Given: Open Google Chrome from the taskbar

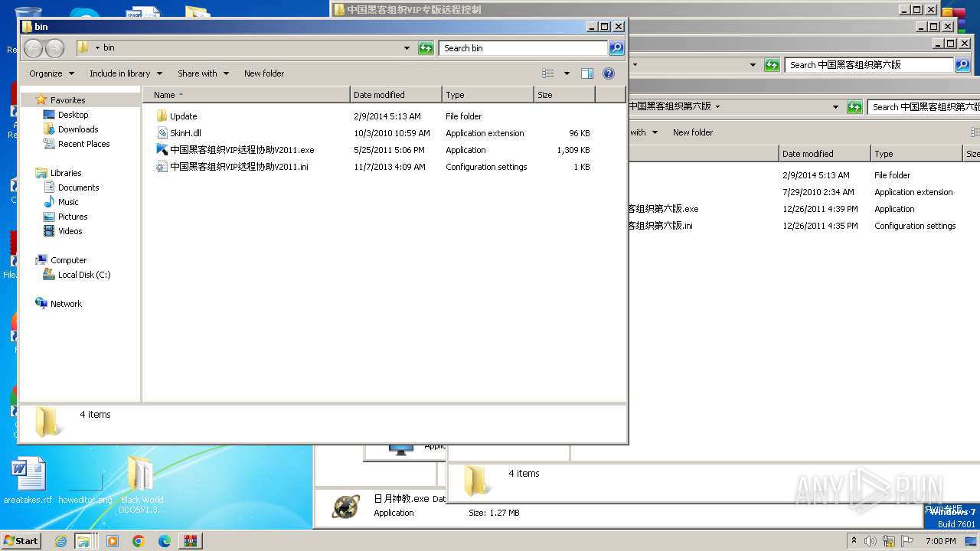Looking at the screenshot, I should click(x=139, y=541).
